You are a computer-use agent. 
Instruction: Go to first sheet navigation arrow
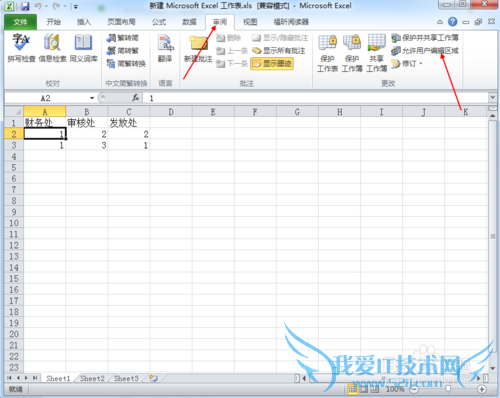pyautogui.click(x=9, y=378)
